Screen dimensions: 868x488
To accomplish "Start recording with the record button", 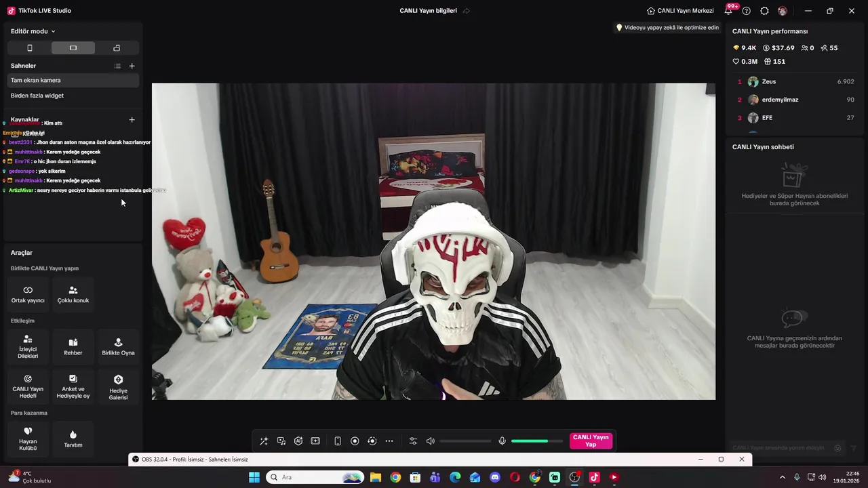I will pos(355,441).
